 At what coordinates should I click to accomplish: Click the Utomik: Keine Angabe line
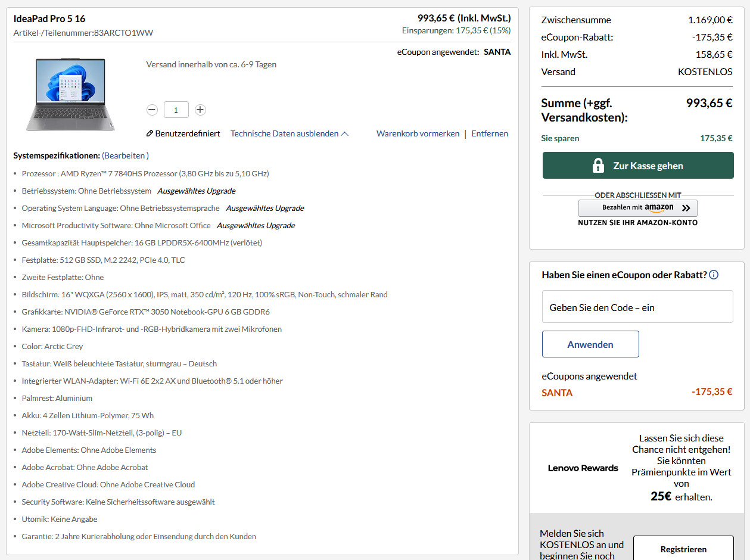pyautogui.click(x=60, y=519)
